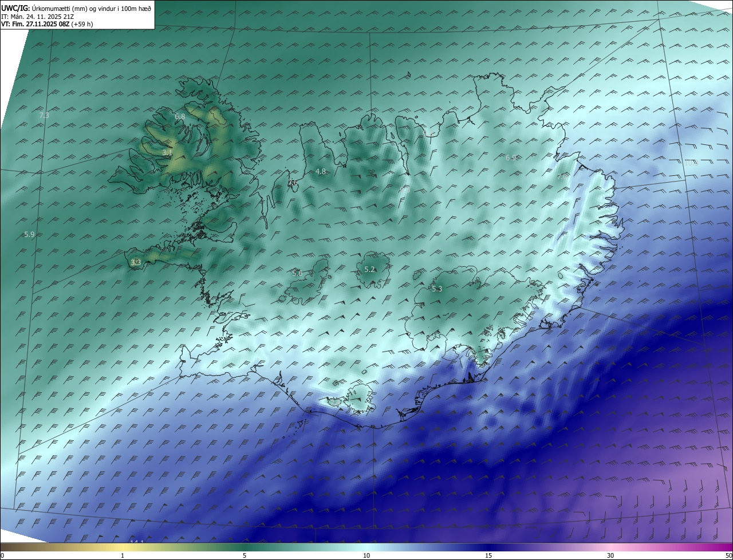
Task: Click the 3.3 value label on the peninsula
Action: pos(136,263)
